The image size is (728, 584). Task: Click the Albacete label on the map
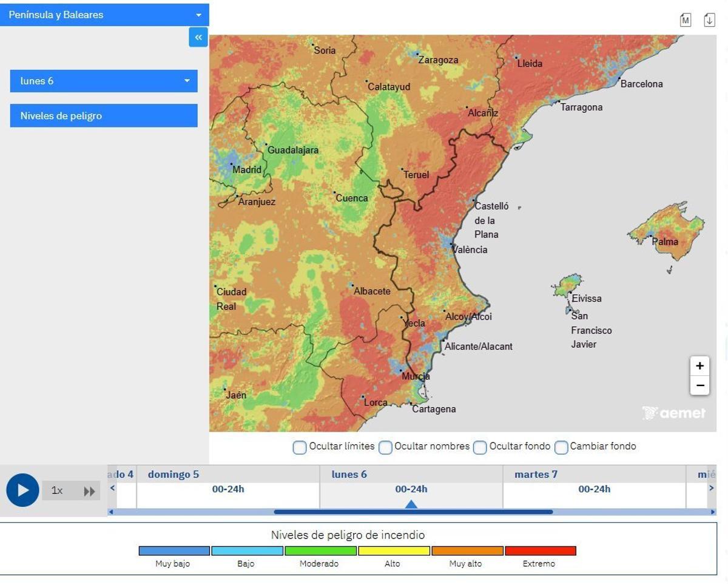click(x=372, y=291)
